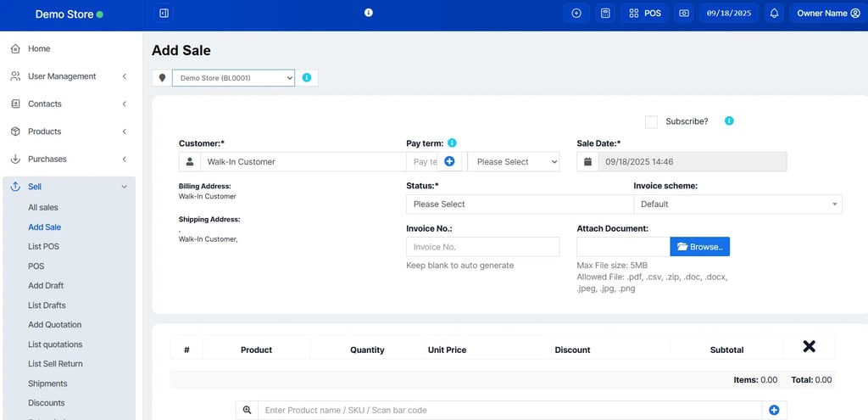The height and width of the screenshot is (420, 868).
Task: Click the Sell upload icon
Action: (15, 188)
